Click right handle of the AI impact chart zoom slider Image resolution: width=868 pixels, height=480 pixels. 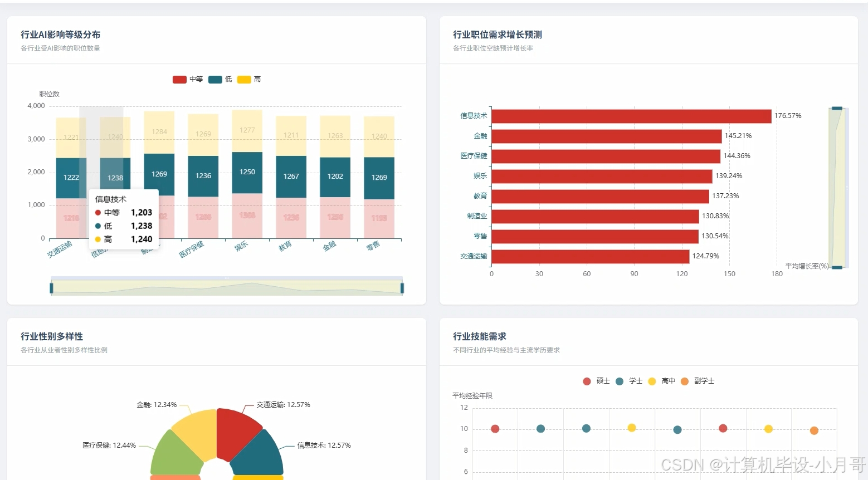pos(402,288)
